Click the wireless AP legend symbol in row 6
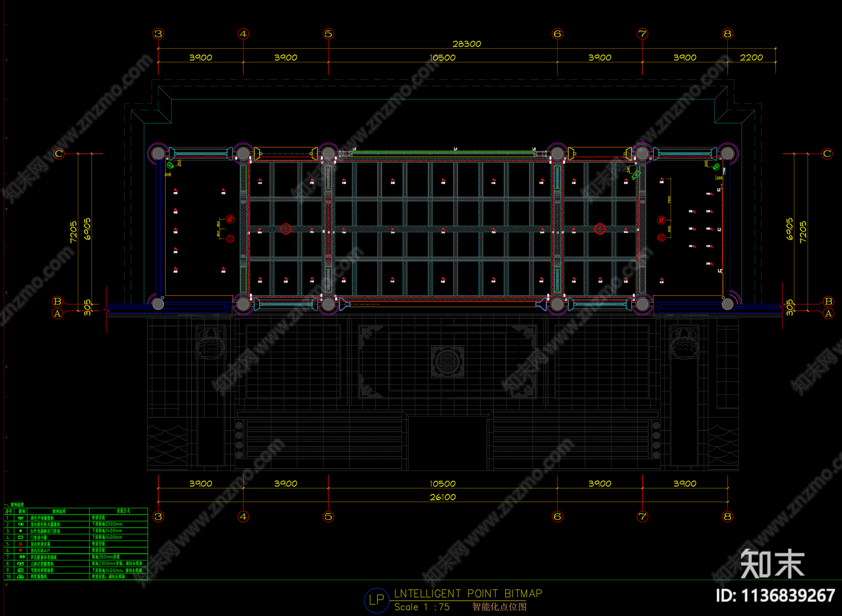 pos(21,550)
